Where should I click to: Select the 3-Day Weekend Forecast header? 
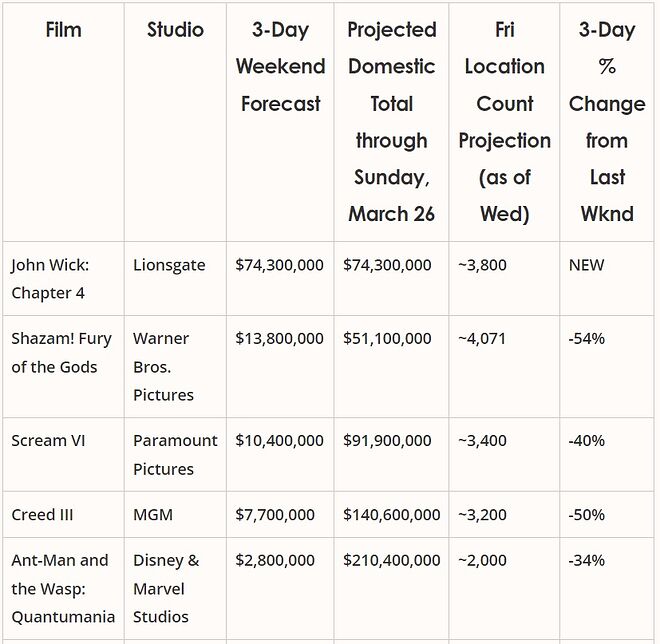coord(280,67)
